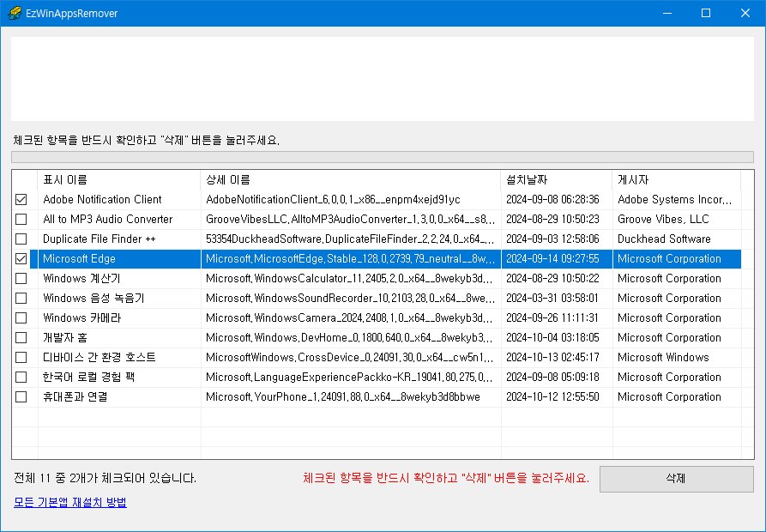Click the GrooveVibesLLC.AlltoMP3AudioConverter detail name
The width and height of the screenshot is (766, 532).
pyautogui.click(x=350, y=220)
